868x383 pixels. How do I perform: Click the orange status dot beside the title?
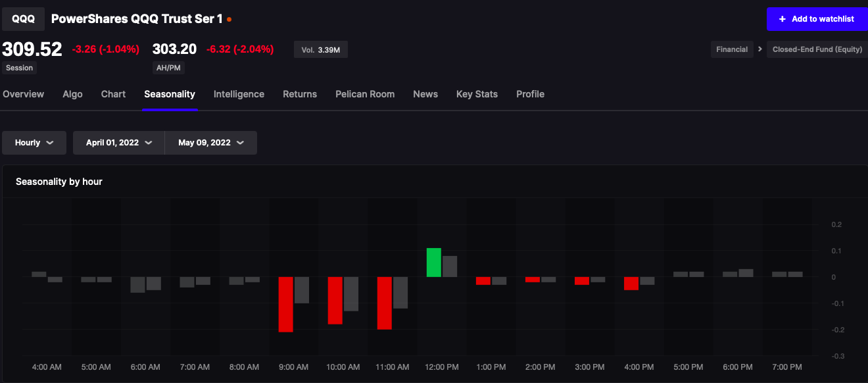point(229,20)
